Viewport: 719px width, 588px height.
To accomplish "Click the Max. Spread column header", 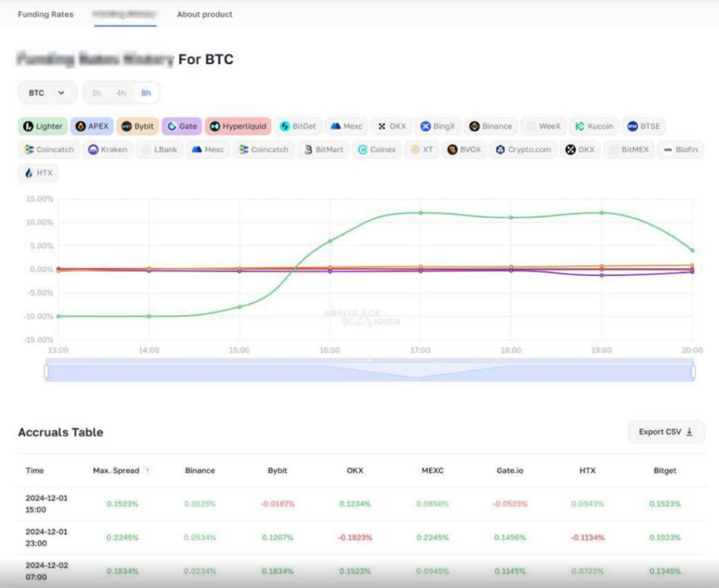I will point(116,471).
